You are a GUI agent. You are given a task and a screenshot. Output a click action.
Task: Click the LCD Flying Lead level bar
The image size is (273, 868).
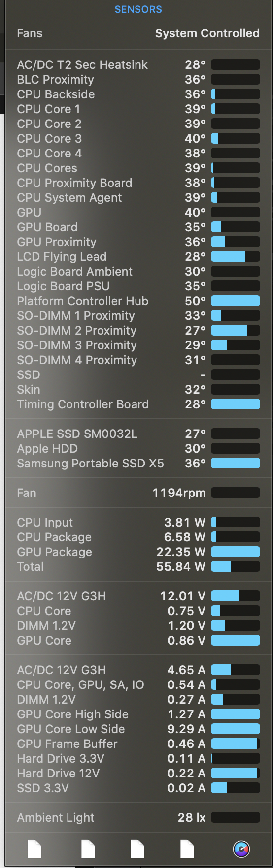236,256
